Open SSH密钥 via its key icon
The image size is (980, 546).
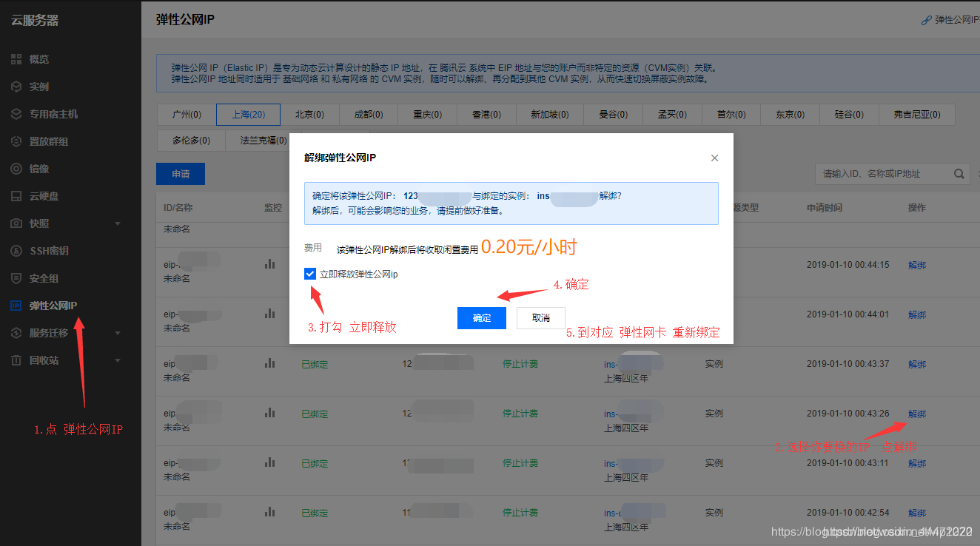click(x=16, y=250)
